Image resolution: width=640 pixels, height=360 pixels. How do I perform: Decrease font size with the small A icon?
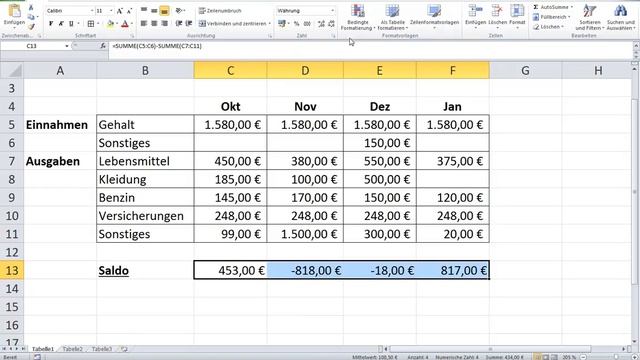point(130,11)
